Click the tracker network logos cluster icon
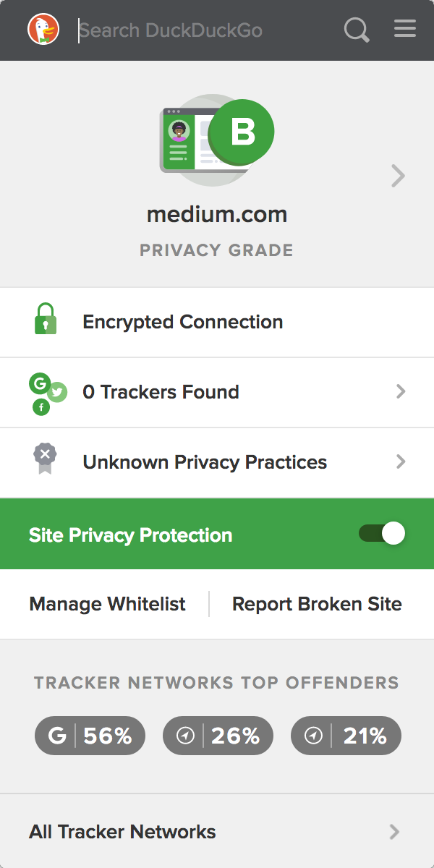 (x=47, y=394)
